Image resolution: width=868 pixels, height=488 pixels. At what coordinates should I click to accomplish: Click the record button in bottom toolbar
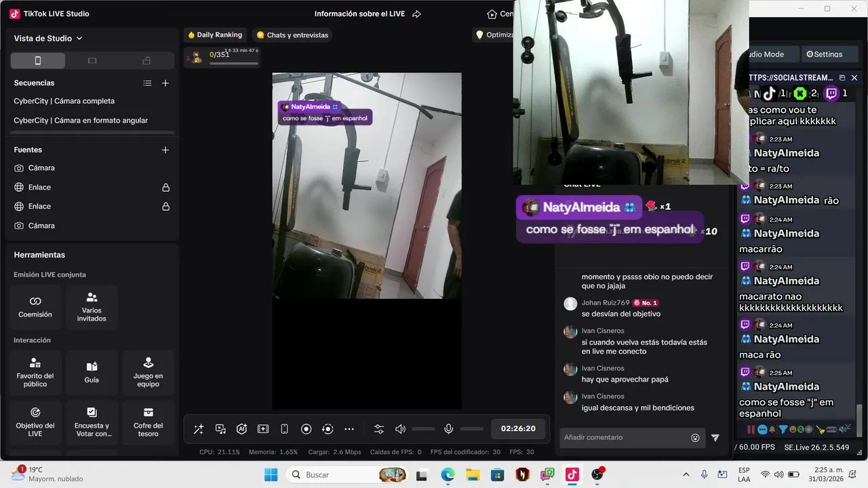tap(306, 429)
